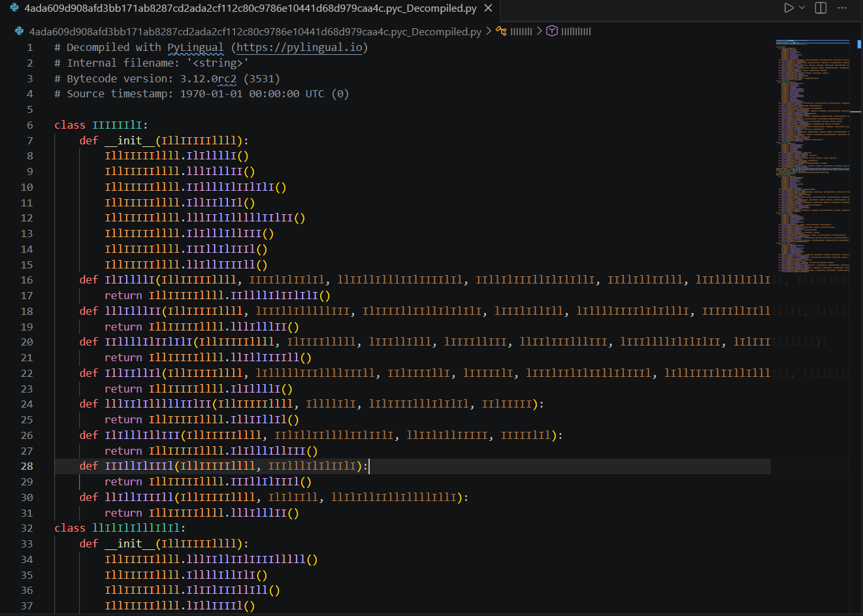Click __init__ on line 7
This screenshot has width=863, height=616.
click(x=130, y=140)
